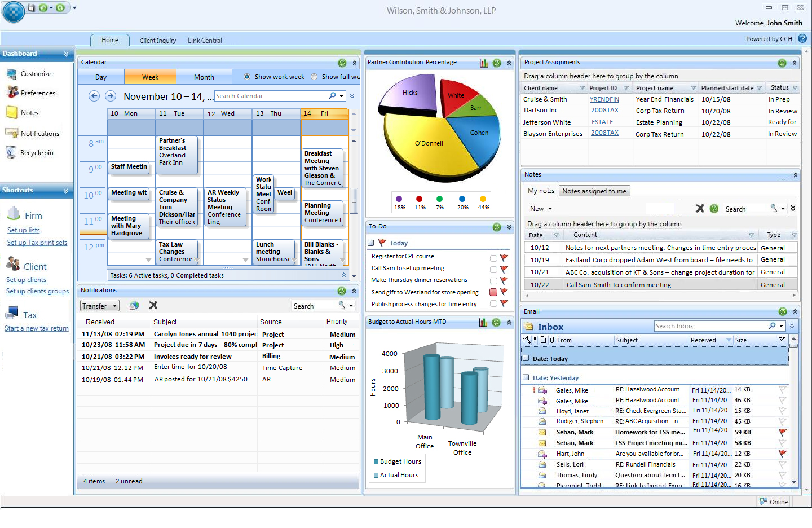Switch to the Client Inquiry tab
812x528 pixels.
point(158,41)
